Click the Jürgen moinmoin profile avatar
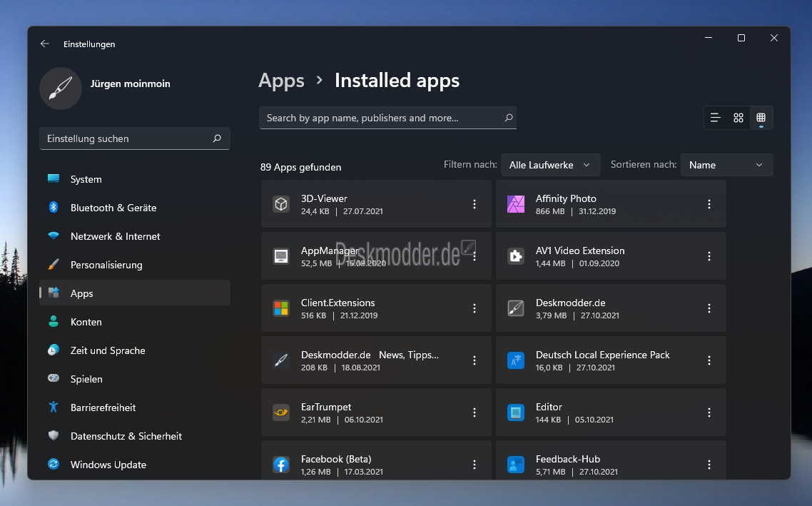812x506 pixels. (x=61, y=88)
